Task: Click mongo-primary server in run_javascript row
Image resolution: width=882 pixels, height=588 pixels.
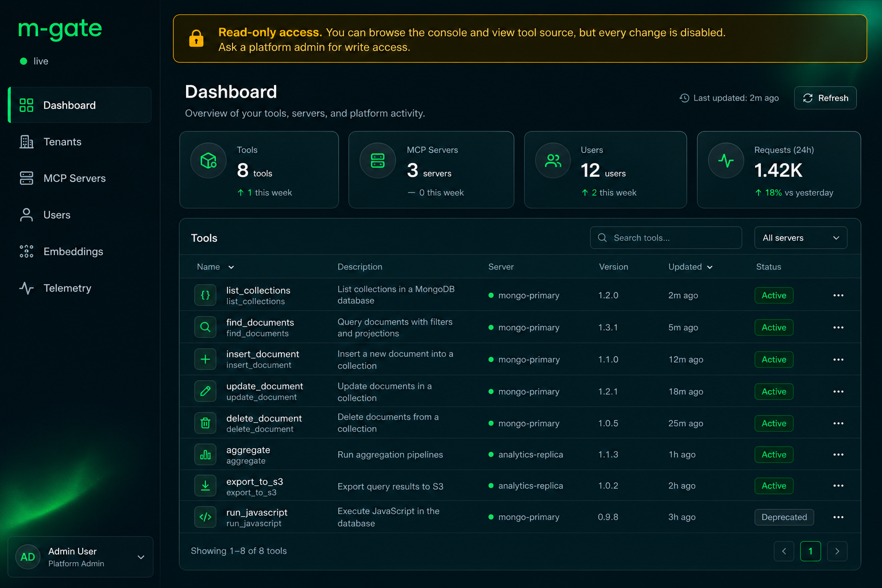Action: pyautogui.click(x=524, y=517)
